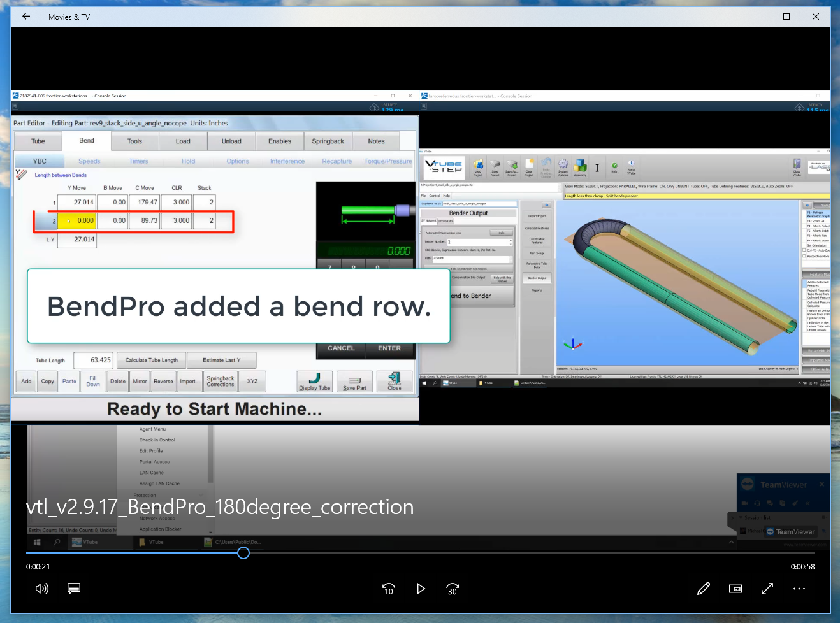The image size is (840, 623).
Task: Mute the video volume
Action: point(42,589)
